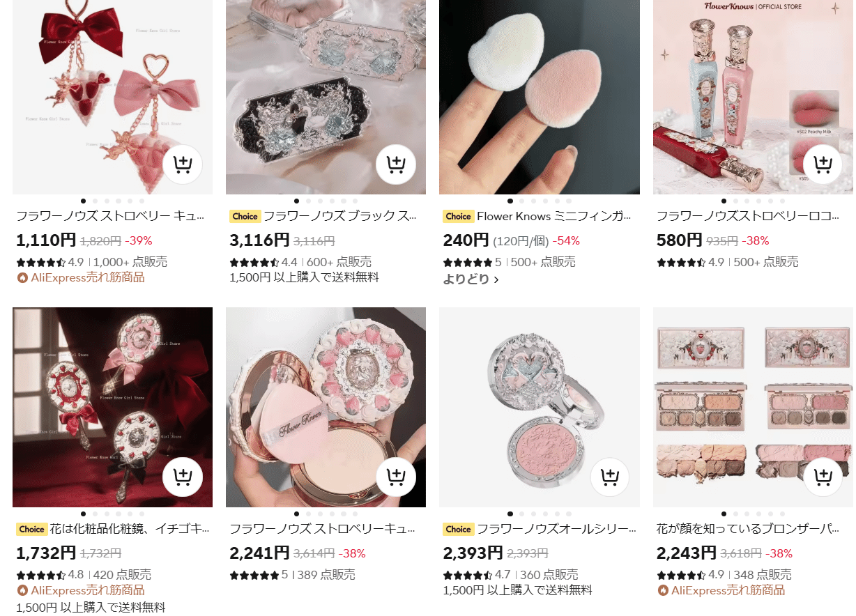856x616 pixels.
Task: Open the 花が顔を知っているブロンザーパ... listing title
Action: (748, 529)
